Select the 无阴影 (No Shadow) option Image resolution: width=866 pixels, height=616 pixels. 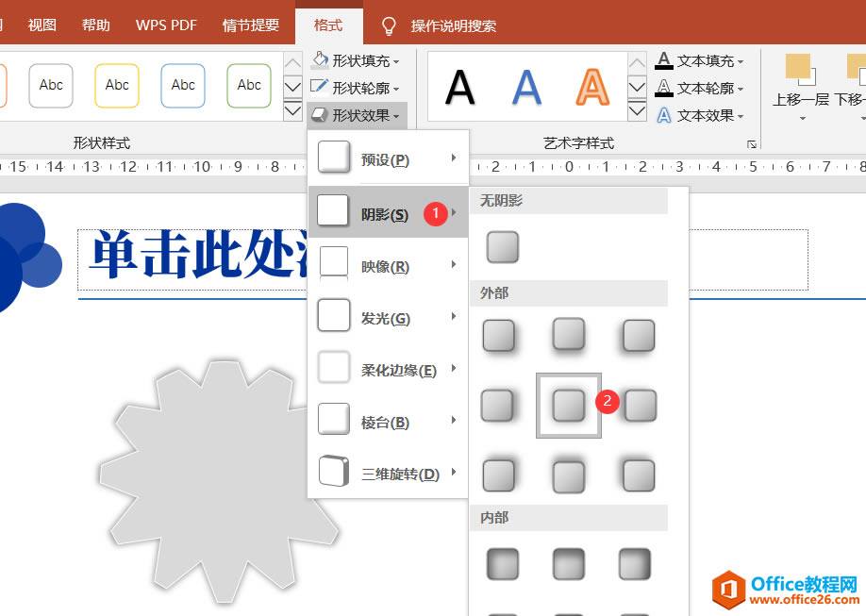click(502, 247)
